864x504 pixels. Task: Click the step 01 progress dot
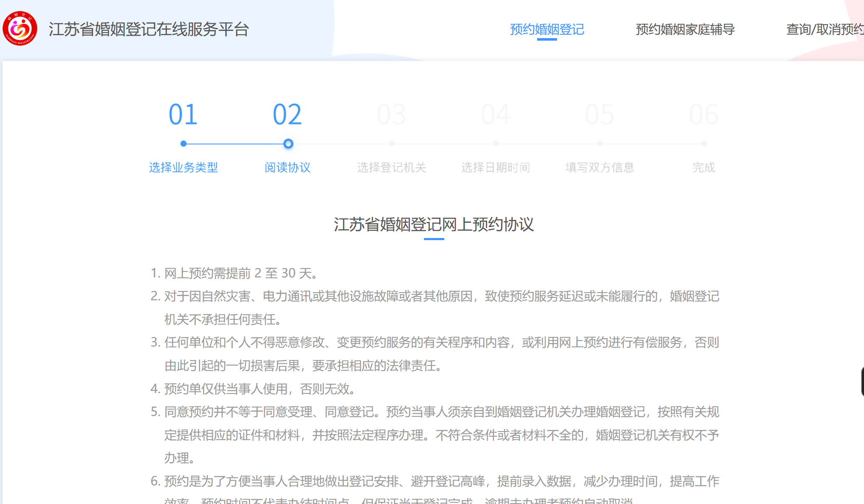[184, 144]
